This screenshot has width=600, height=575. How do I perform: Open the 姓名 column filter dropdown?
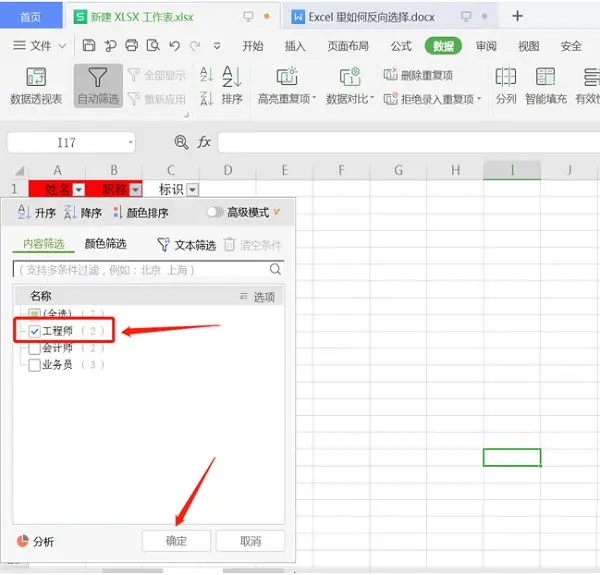[79, 189]
